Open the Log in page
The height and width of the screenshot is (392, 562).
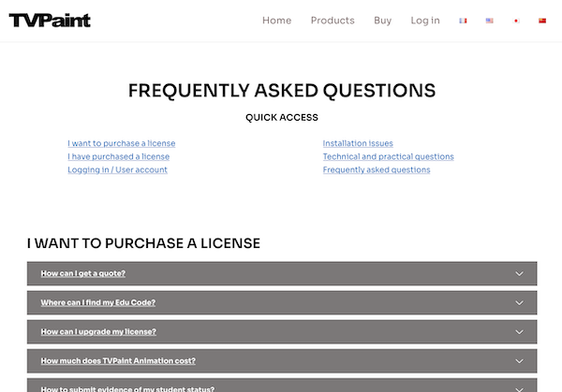tap(425, 21)
